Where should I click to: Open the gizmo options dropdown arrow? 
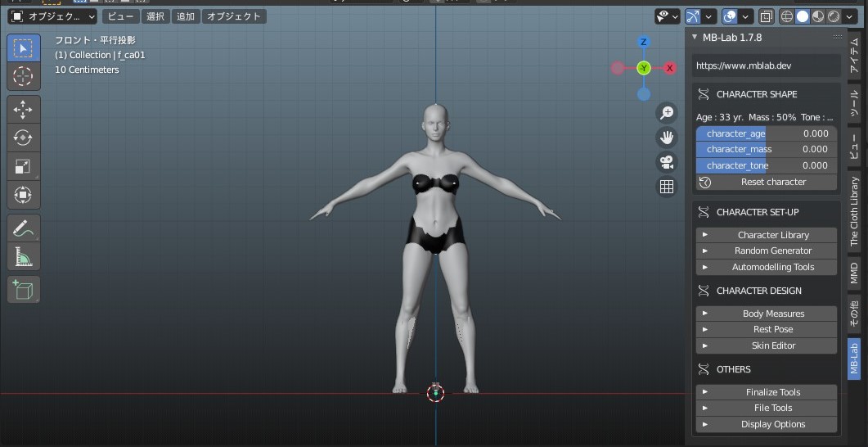click(708, 16)
